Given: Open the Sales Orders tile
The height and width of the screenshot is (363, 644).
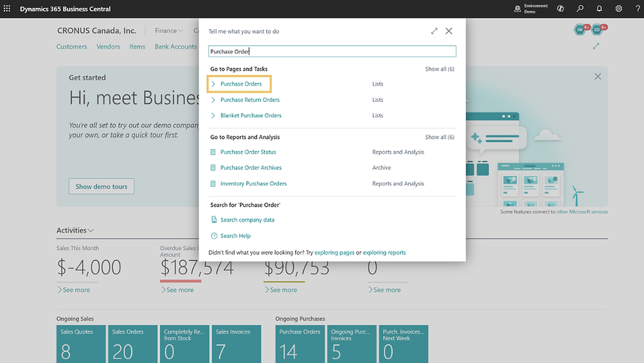Looking at the screenshot, I should [x=133, y=344].
